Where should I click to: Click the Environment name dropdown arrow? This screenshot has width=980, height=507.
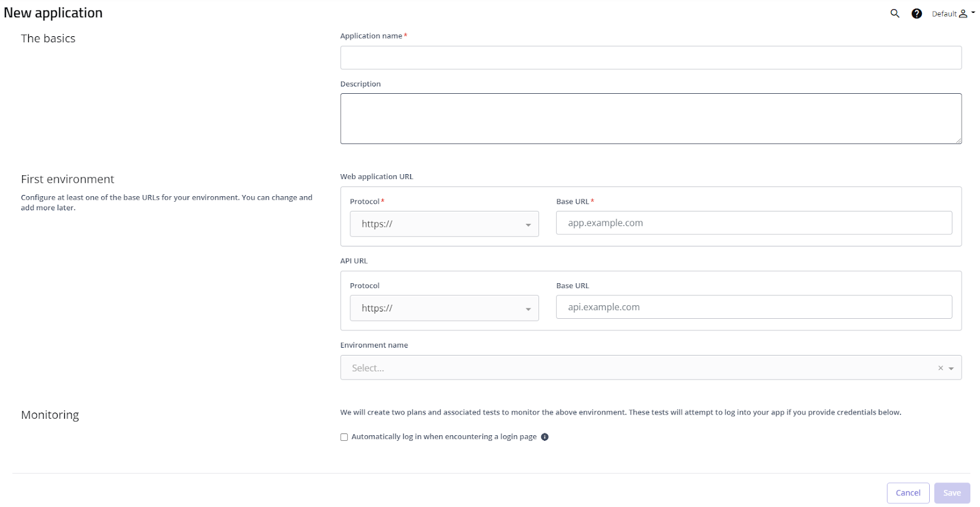pyautogui.click(x=951, y=368)
